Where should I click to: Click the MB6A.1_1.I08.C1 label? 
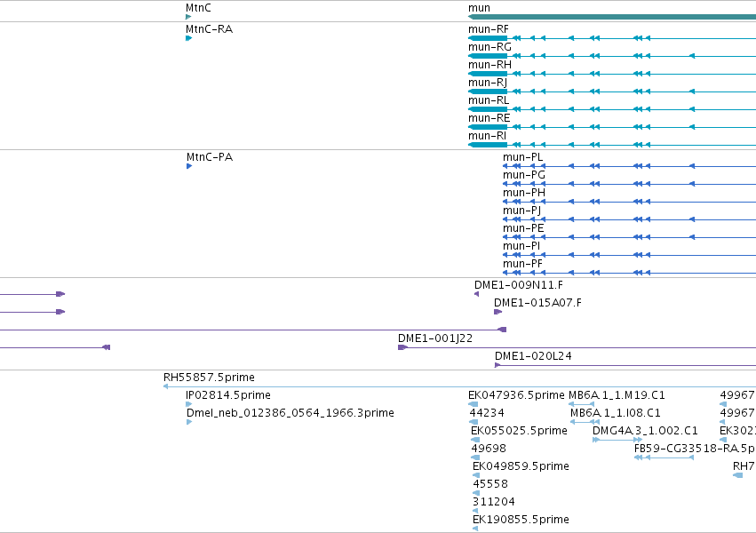coord(616,413)
